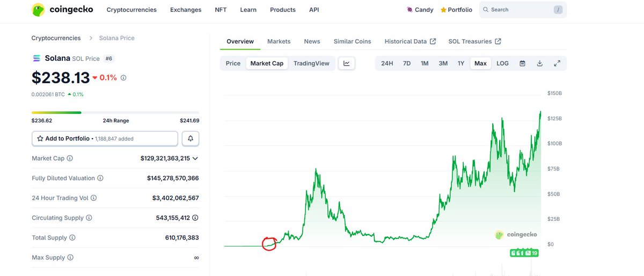Viewport: 644px width, 276px height.
Task: Download the chart data
Action: tap(540, 63)
